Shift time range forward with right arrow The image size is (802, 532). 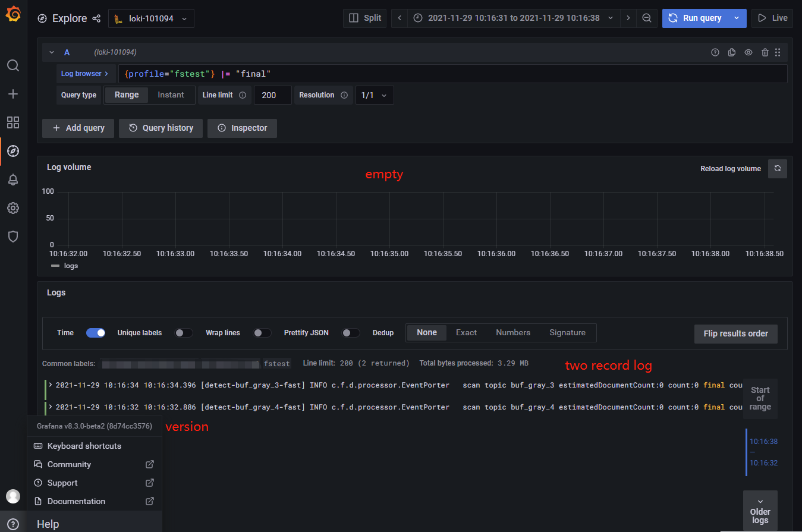click(628, 18)
